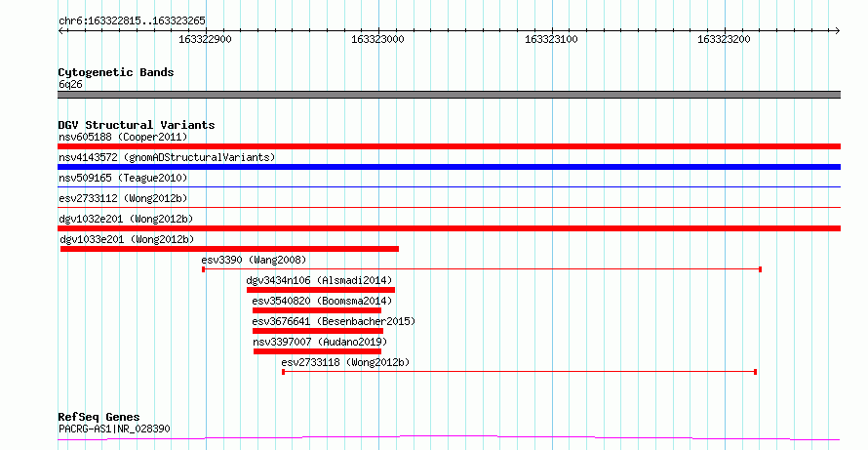Click the red dgv1033e201 variant bar

229,249
